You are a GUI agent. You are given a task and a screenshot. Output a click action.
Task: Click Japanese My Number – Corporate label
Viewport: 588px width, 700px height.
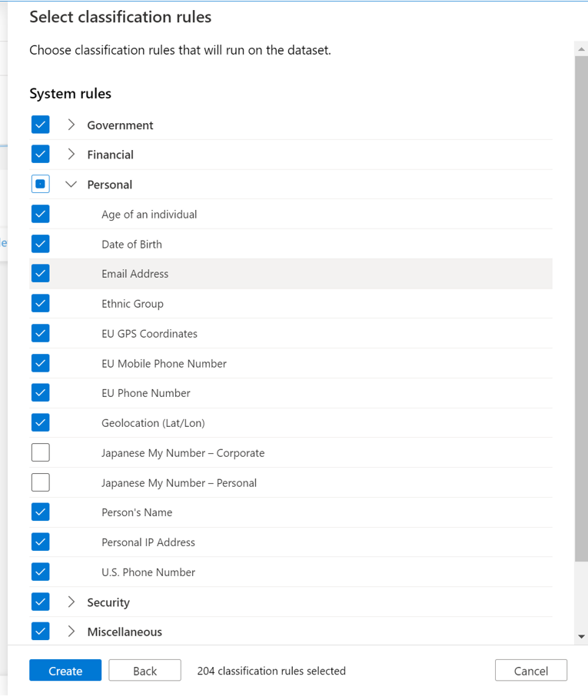[183, 453]
